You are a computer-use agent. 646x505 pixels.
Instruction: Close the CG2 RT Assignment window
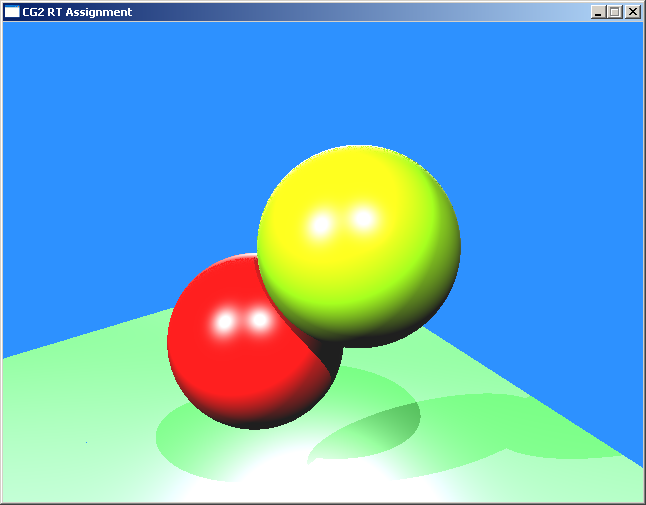coord(632,12)
